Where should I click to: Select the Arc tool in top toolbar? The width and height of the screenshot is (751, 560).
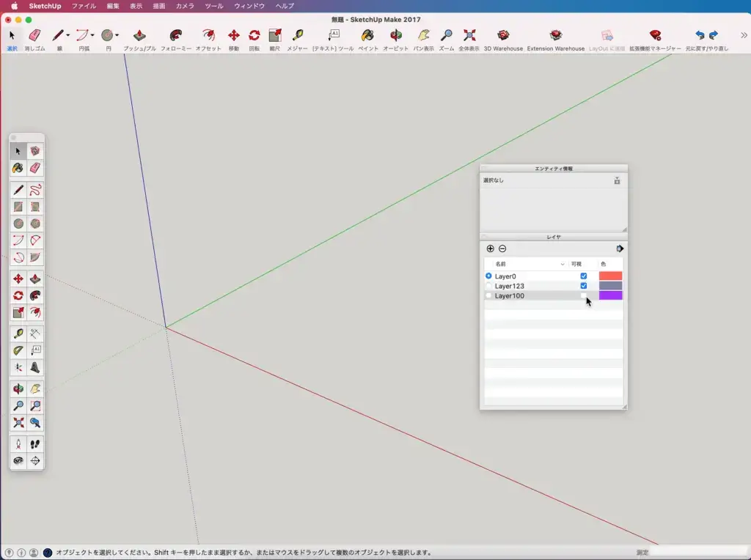tap(82, 35)
